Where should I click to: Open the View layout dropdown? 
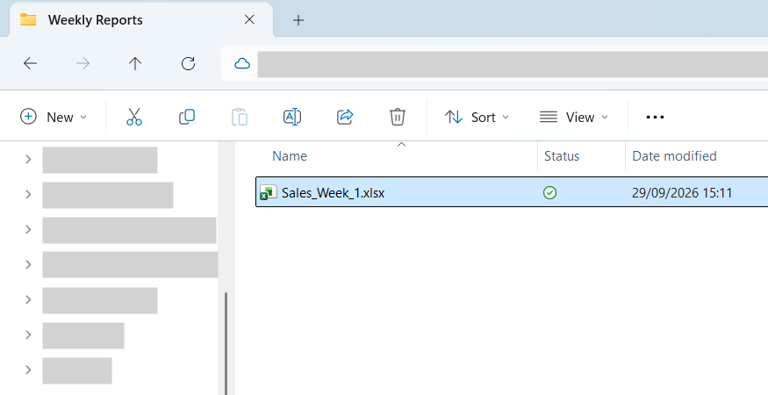click(574, 117)
